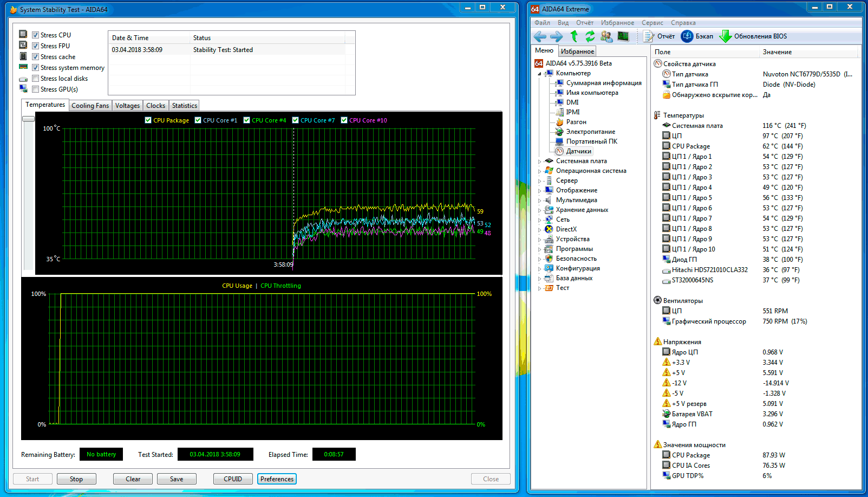The image size is (868, 497).
Task: Switch to the Cooling Fans tab
Action: point(90,106)
